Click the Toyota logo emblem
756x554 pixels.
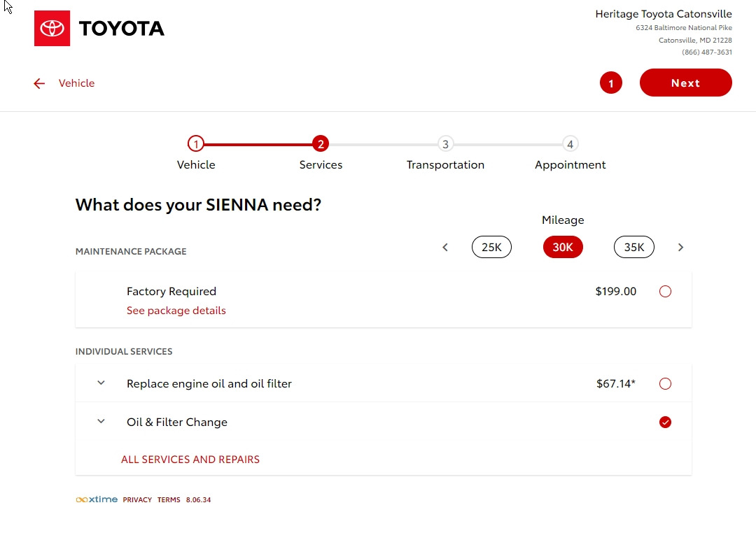click(x=52, y=28)
